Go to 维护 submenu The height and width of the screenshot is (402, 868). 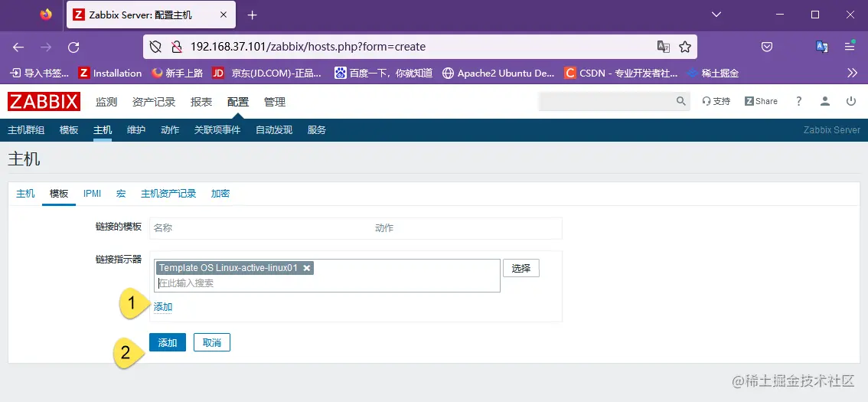click(x=136, y=130)
